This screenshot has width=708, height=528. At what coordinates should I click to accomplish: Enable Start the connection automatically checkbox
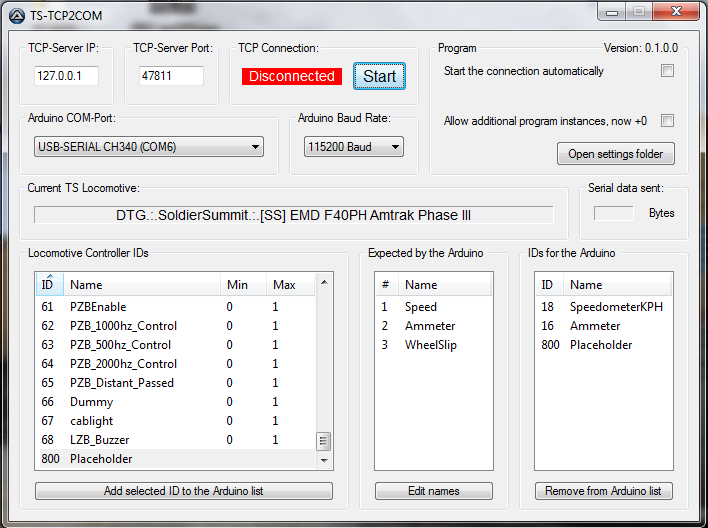click(667, 71)
